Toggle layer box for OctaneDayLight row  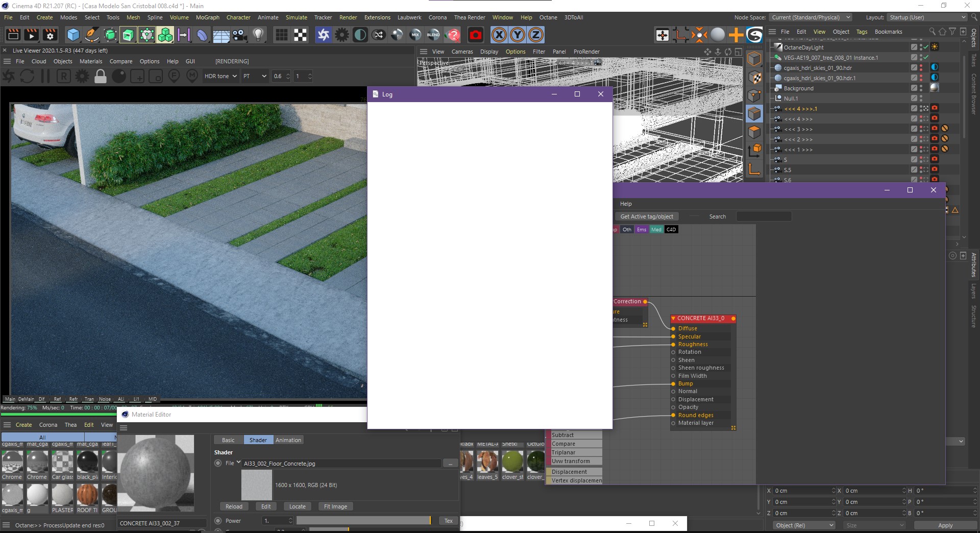click(914, 47)
